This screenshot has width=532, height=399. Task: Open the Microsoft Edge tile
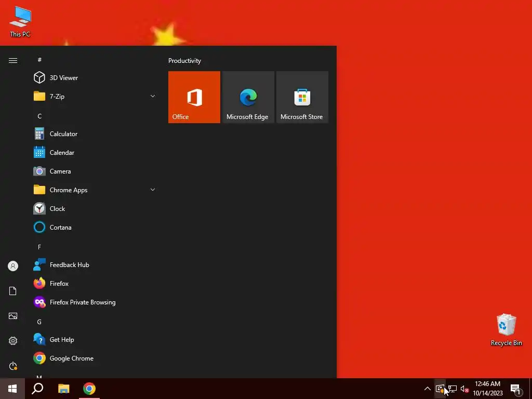pos(248,97)
